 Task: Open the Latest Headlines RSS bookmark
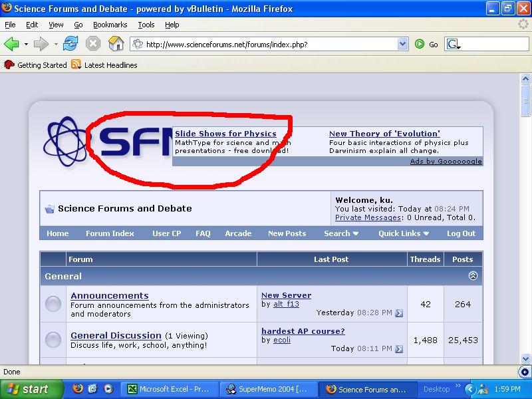coord(104,65)
